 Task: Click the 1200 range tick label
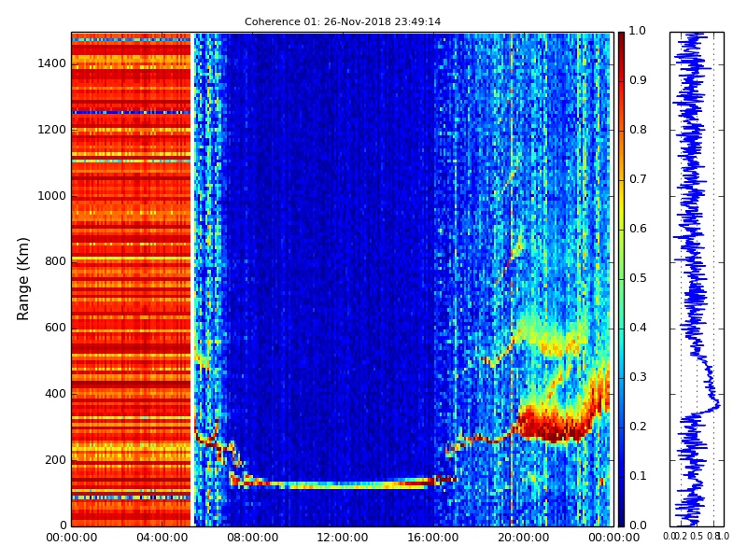tap(52, 130)
